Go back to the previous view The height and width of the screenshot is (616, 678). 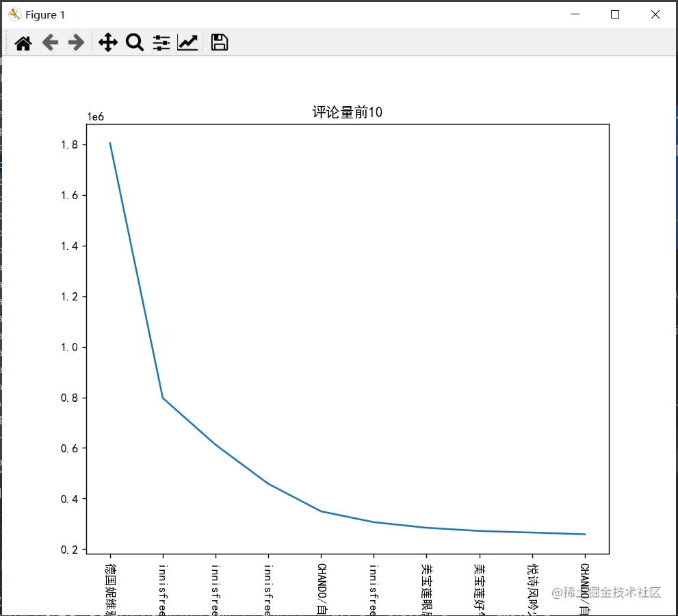50,43
